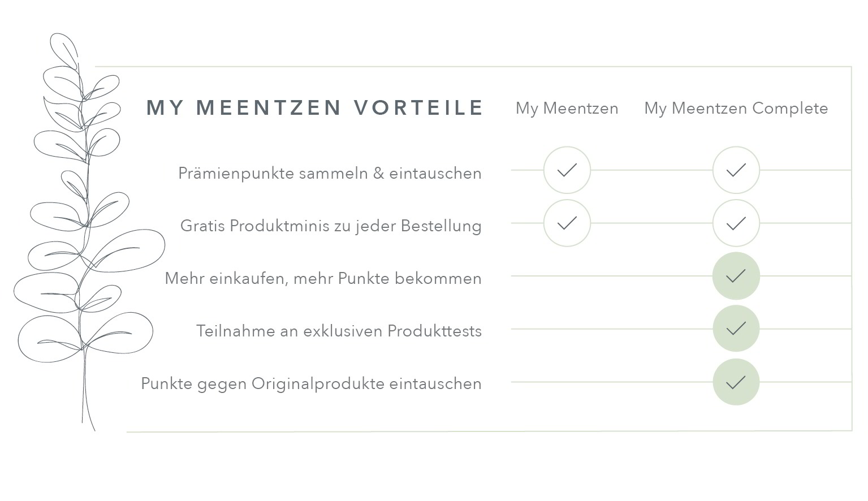Click the green checkmark for exklusiven Produkttests
The width and height of the screenshot is (868, 501).
coord(736,329)
